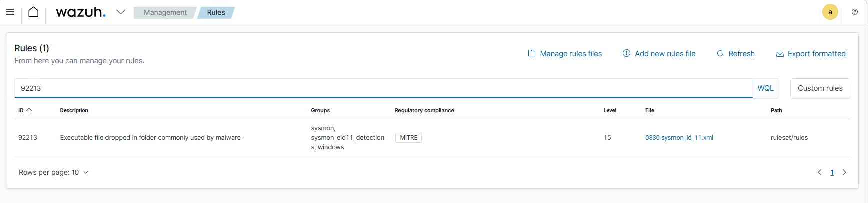The width and height of the screenshot is (868, 203).
Task: Open the 0830-sysmon_id_11.xml file link
Action: tap(679, 138)
